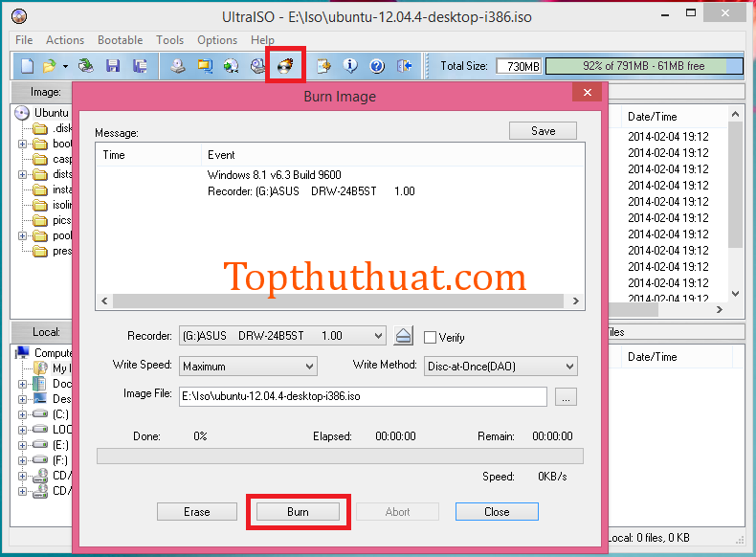Viewport: 756px width, 557px height.
Task: Expand the (C:) drive in local tree
Action: (22, 414)
